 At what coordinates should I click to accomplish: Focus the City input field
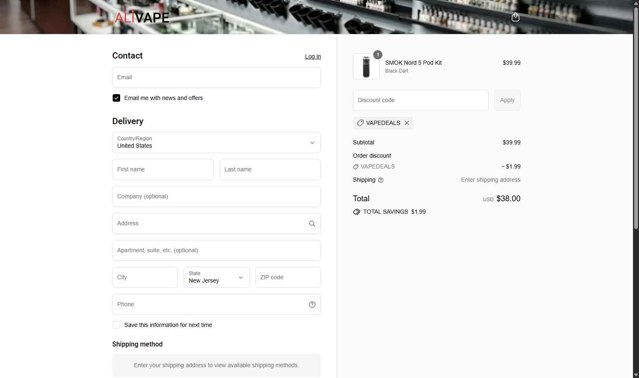145,277
